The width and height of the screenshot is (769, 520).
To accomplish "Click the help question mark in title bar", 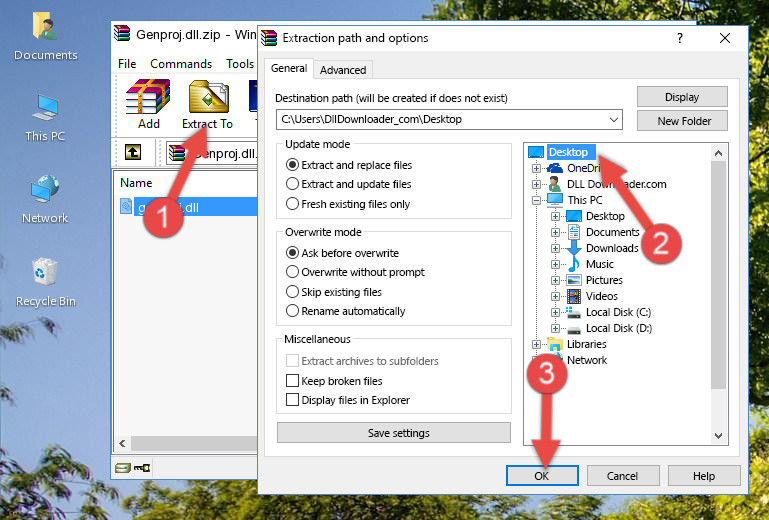I will [x=680, y=38].
